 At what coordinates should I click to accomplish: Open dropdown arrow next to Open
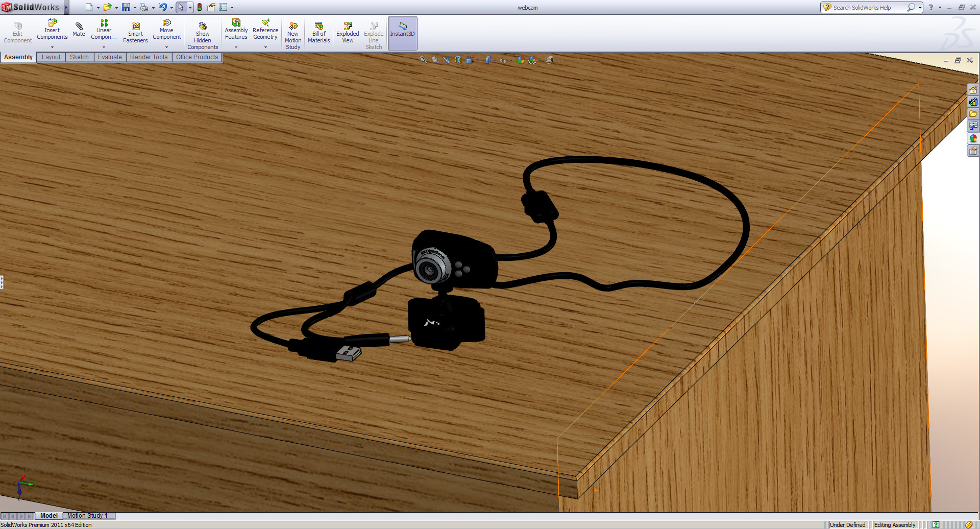click(x=116, y=8)
